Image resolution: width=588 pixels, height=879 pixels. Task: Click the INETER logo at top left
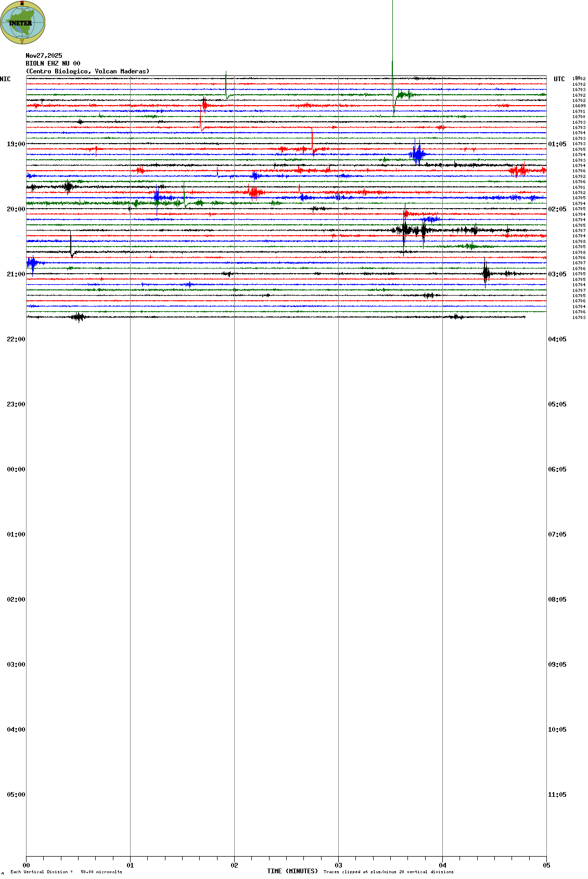click(22, 22)
